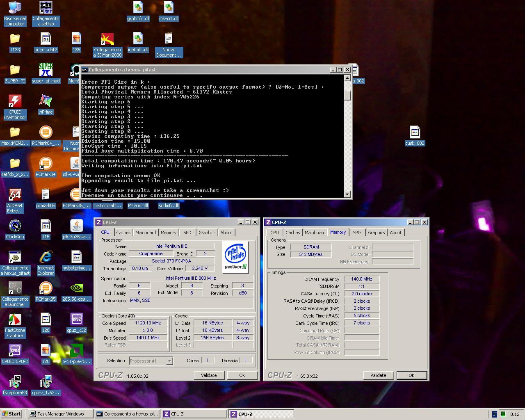The image size is (525, 420).
Task: Open the 1133 folder icon
Action: (15, 43)
